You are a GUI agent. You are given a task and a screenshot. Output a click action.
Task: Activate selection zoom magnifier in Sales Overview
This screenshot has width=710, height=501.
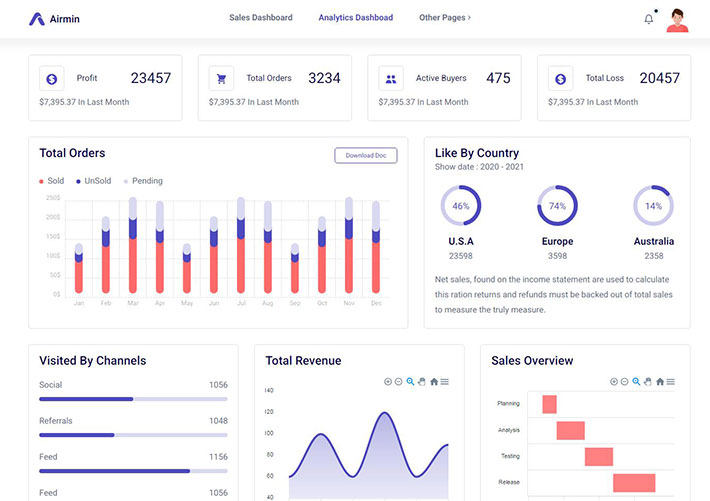coord(636,382)
